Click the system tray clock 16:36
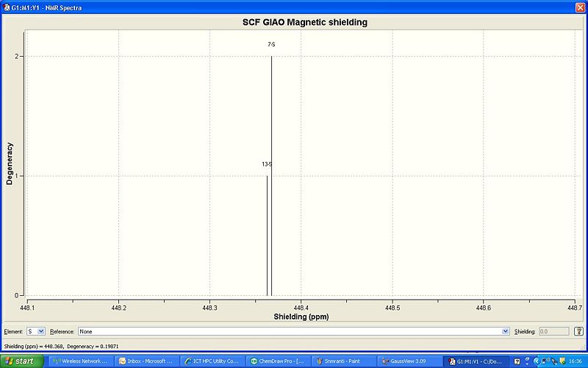588x368 pixels. click(x=576, y=361)
